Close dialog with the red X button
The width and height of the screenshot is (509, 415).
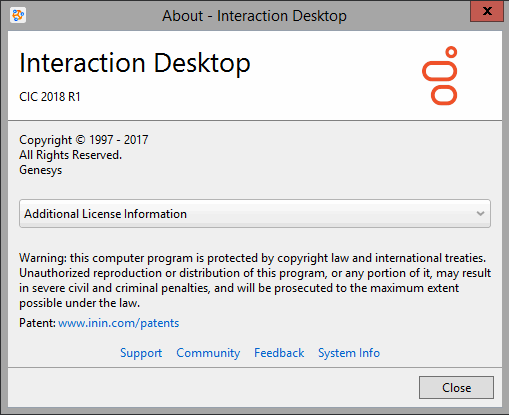pyautogui.click(x=487, y=11)
